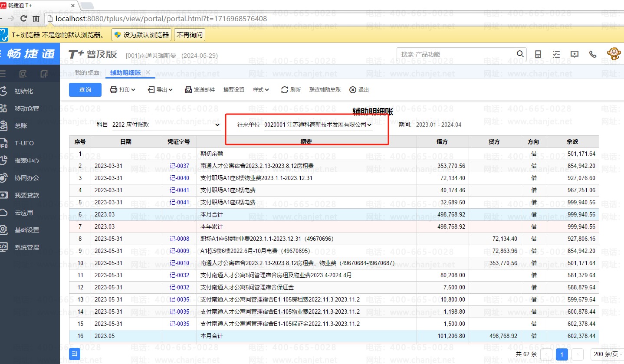The height and width of the screenshot is (364, 624).
Task: Click 不再询问 button
Action: [190, 35]
